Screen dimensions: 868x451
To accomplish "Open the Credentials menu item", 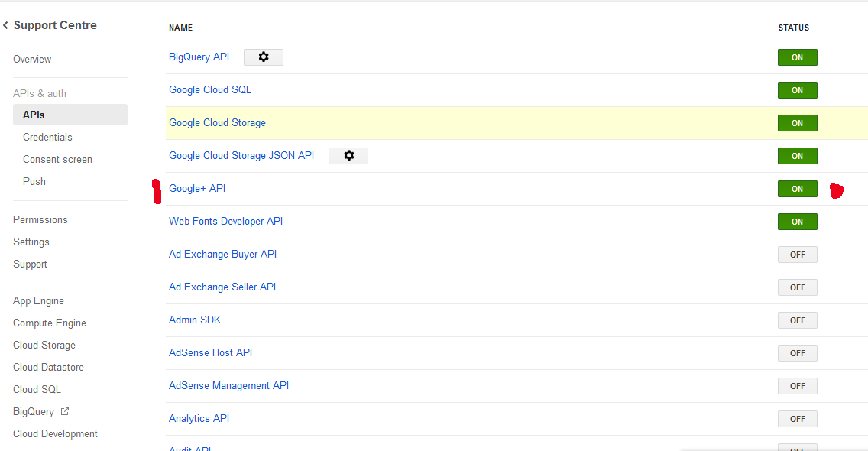I will [x=47, y=138].
